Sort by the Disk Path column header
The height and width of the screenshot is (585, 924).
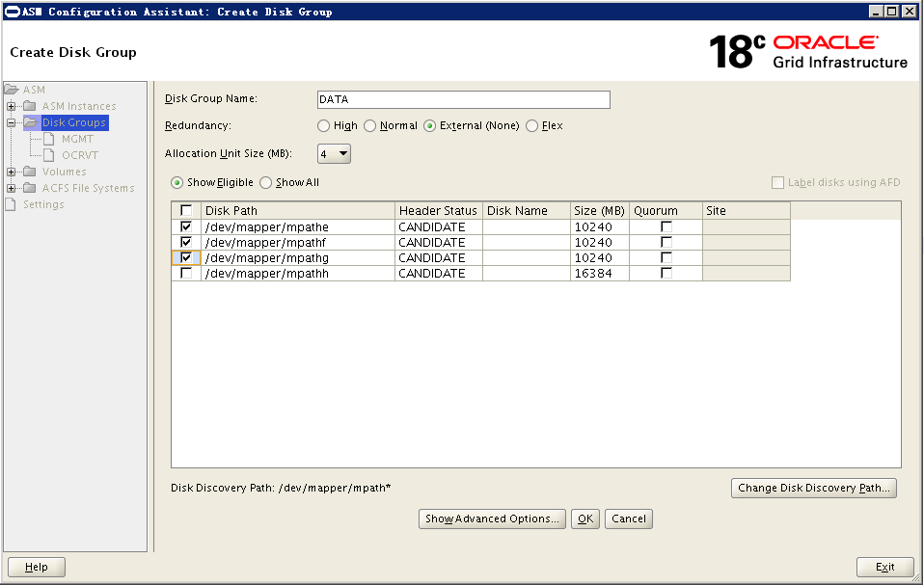point(298,211)
